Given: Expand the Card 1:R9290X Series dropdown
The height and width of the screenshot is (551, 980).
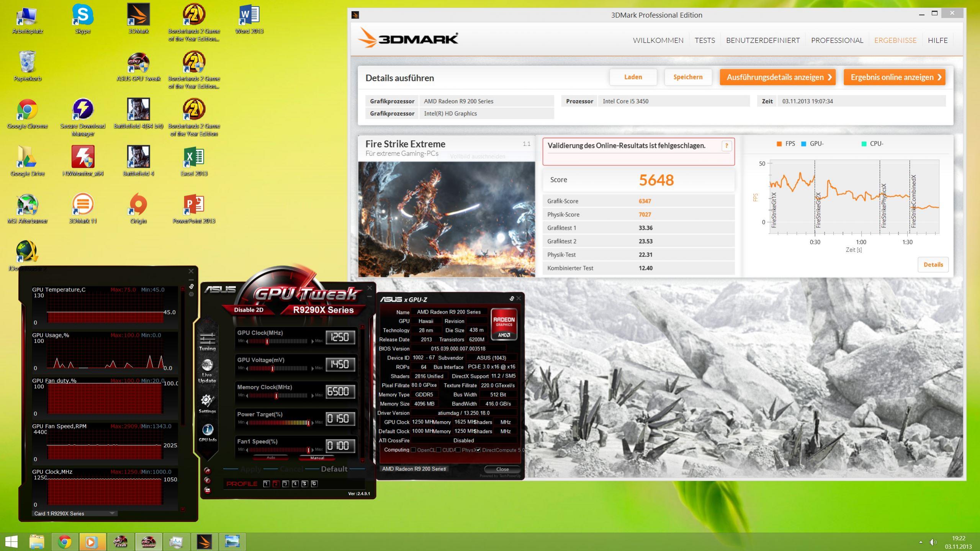Looking at the screenshot, I should pos(112,513).
